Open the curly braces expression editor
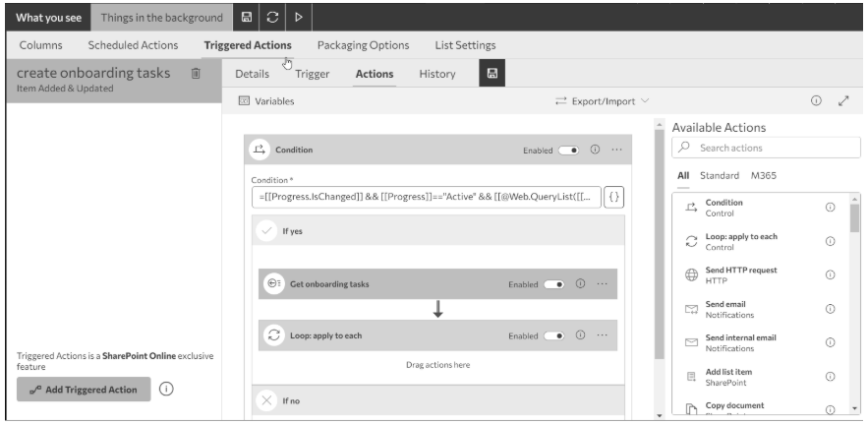 [x=614, y=197]
